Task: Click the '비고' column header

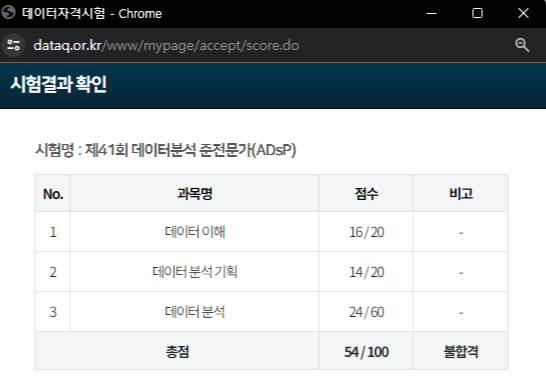Action: [461, 194]
